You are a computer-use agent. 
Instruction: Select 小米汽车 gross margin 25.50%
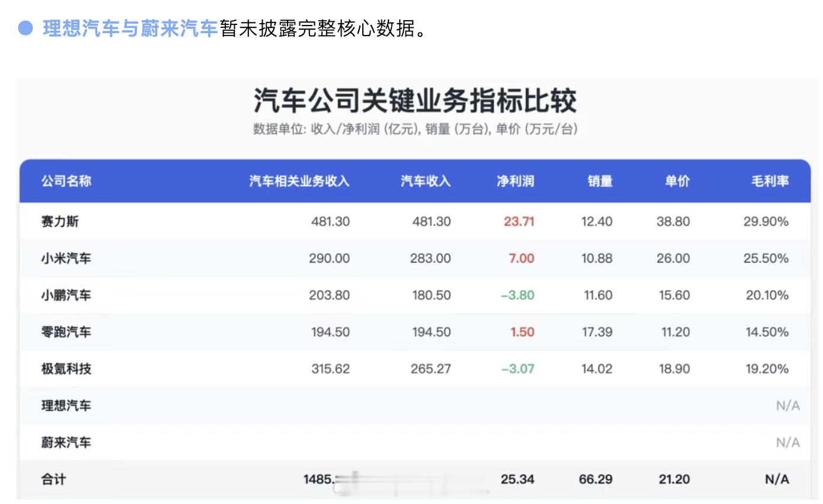click(766, 259)
